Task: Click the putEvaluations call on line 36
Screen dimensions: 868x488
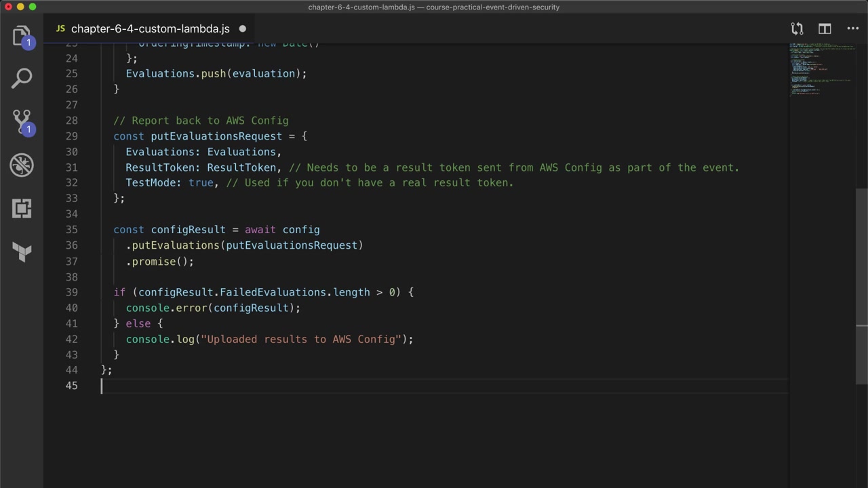Action: [176, 245]
